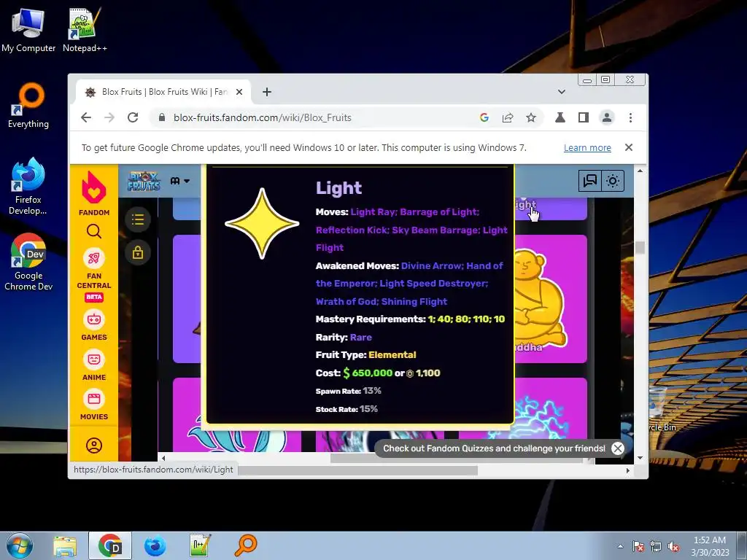Click the vertical page scrollbar thumb
This screenshot has height=560, width=747.
(x=640, y=248)
